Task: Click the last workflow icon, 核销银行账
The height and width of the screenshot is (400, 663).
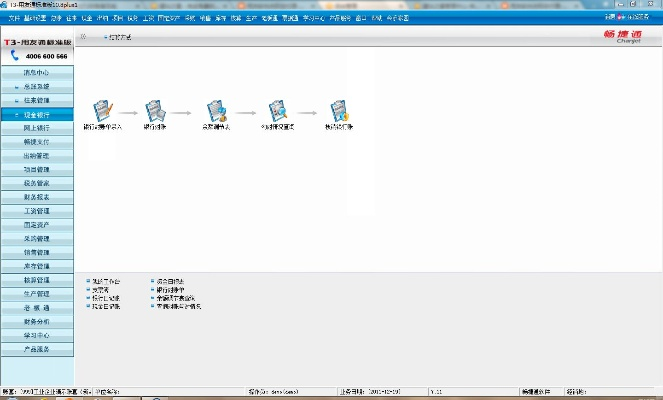Action: pyautogui.click(x=338, y=111)
